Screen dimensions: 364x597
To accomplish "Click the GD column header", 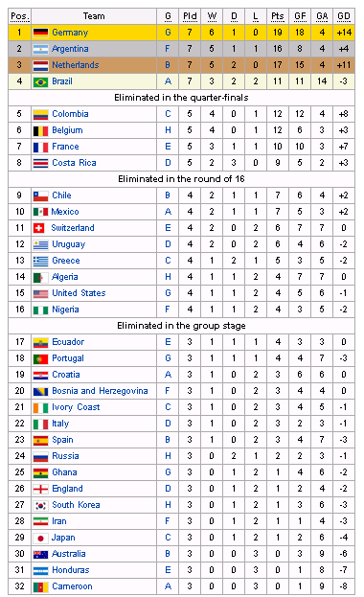I will (x=344, y=16).
